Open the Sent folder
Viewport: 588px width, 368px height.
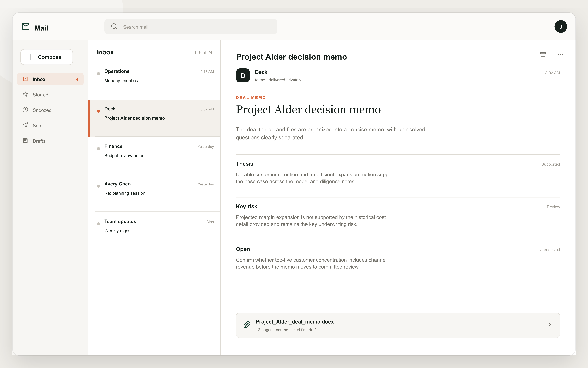[50, 126]
